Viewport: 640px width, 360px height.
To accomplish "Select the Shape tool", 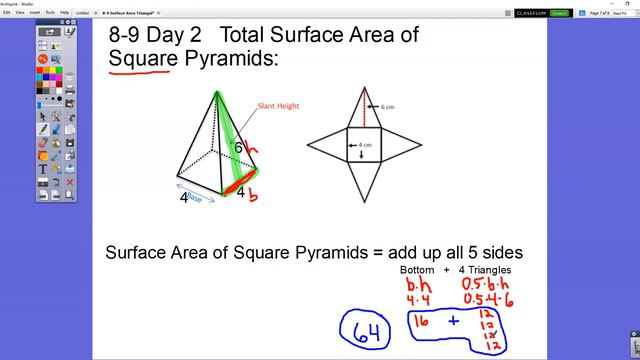I will (x=42, y=156).
